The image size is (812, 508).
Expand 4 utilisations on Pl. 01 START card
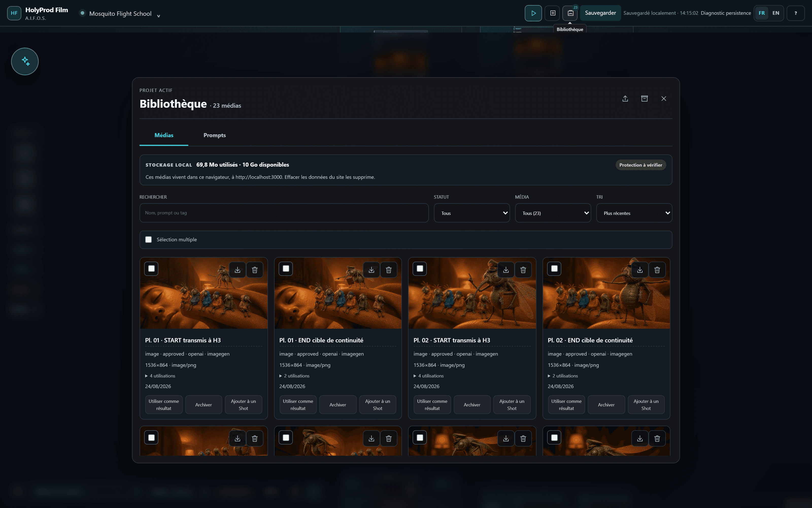(160, 376)
